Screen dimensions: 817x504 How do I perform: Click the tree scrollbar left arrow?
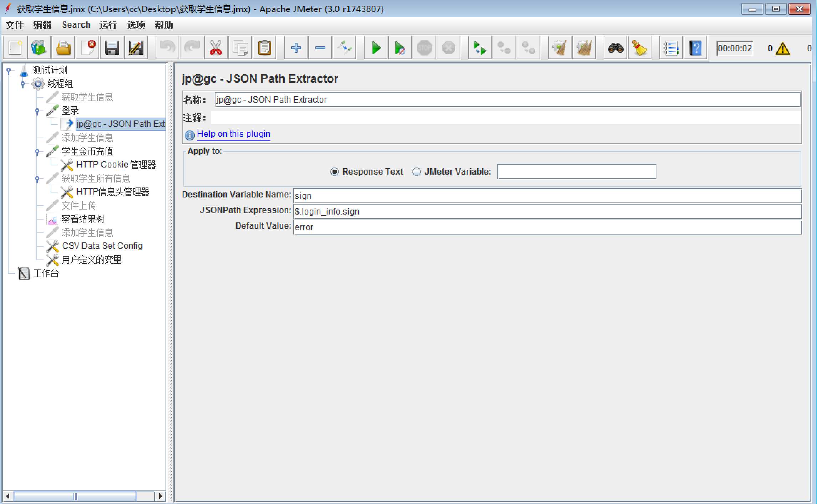(x=8, y=496)
